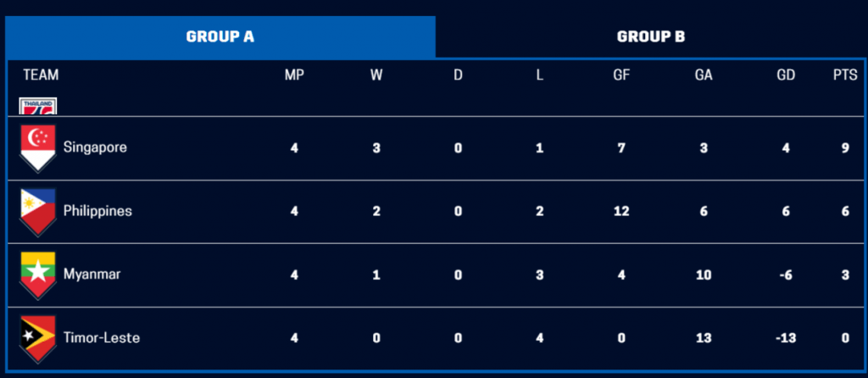Click Singapore's points value of 9
The image size is (868, 378).
845,147
